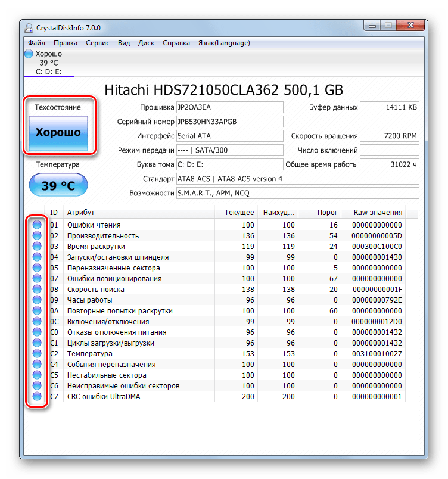The width and height of the screenshot is (448, 479).
Task: Click the Порог column header
Action: coord(319,212)
